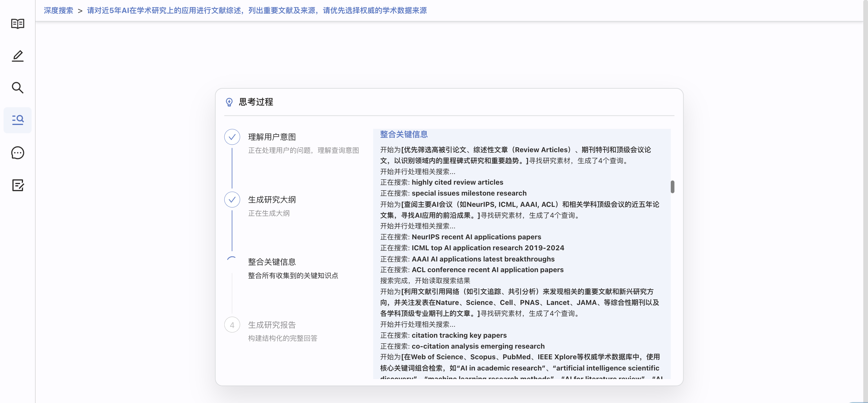Open the chat bubble icon in sidebar
Screen dimensions: 868x403
coord(17,153)
